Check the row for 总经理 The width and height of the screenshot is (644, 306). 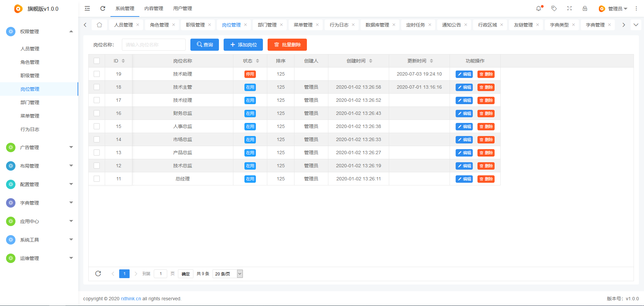coord(97,179)
